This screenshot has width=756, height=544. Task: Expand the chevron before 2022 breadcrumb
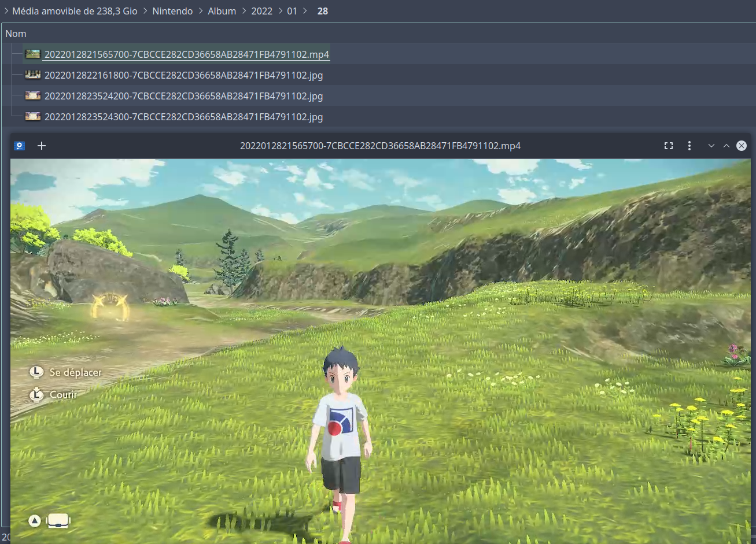(x=244, y=11)
